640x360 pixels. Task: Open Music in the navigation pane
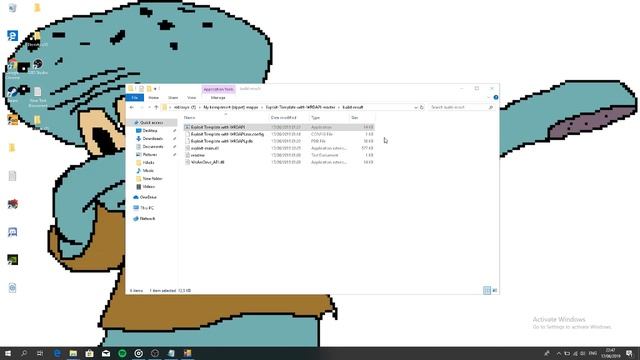coord(148,171)
